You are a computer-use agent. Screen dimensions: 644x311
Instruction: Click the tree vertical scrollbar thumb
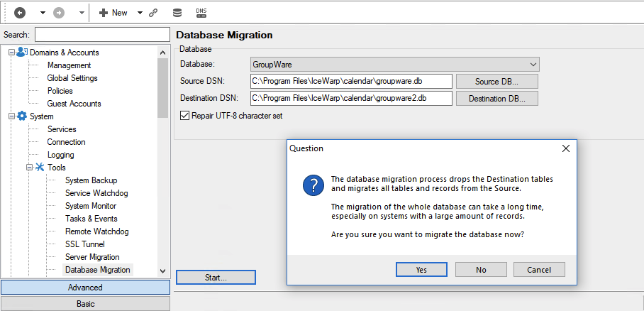(x=162, y=87)
